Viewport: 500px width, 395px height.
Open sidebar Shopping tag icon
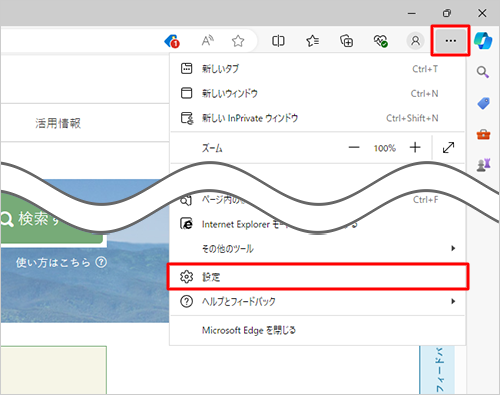click(483, 103)
